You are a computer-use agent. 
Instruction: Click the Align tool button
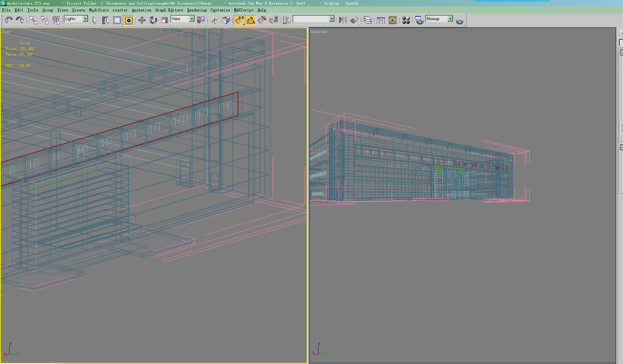click(355, 20)
